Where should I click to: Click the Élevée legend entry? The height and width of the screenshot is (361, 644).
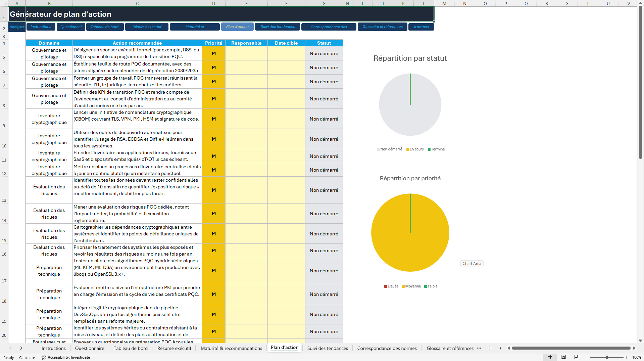pos(391,286)
